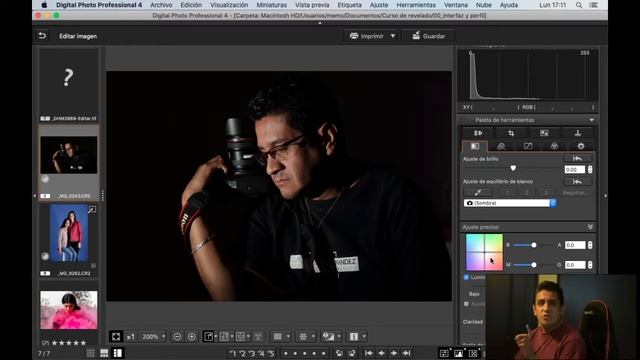This screenshot has width=640, height=360.
Task: Select the question-mark thumbnail _GHM2969-Editar.tif
Action: coord(69,84)
